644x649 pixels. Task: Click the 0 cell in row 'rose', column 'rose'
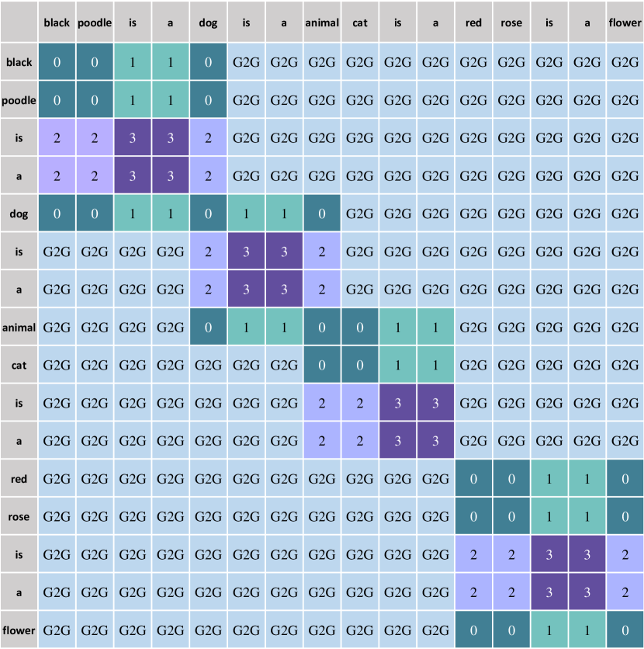[511, 516]
